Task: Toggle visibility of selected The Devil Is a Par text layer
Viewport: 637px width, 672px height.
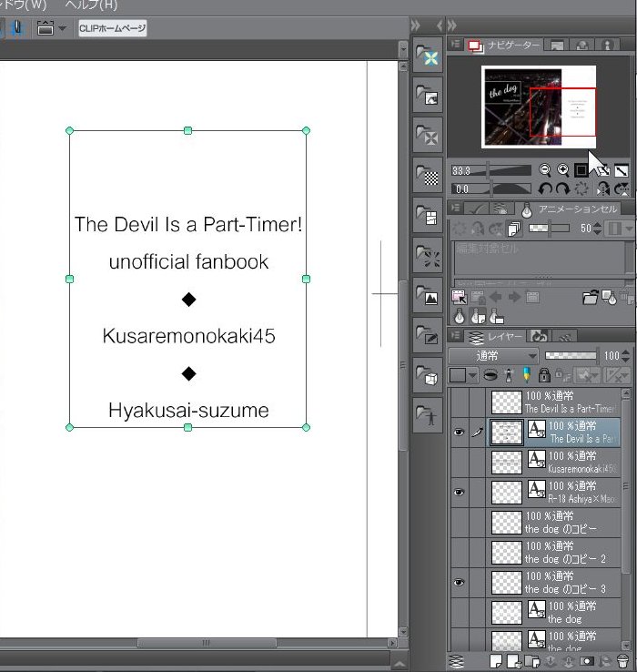Action: click(x=459, y=432)
